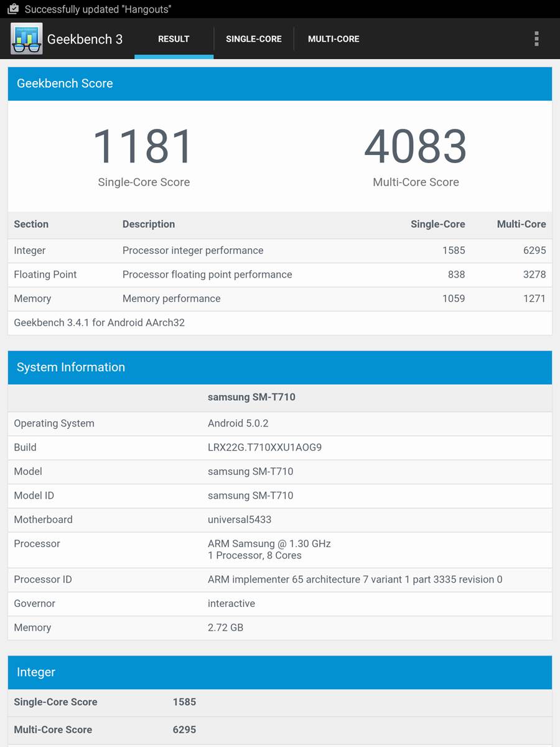560x747 pixels.
Task: Select the Floating Point results row
Action: click(x=279, y=275)
